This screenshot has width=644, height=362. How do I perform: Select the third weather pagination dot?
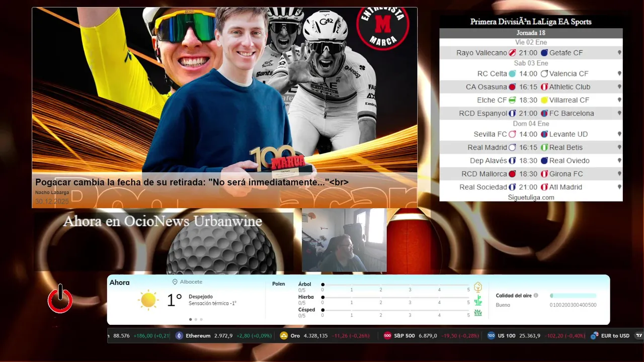coord(201,319)
